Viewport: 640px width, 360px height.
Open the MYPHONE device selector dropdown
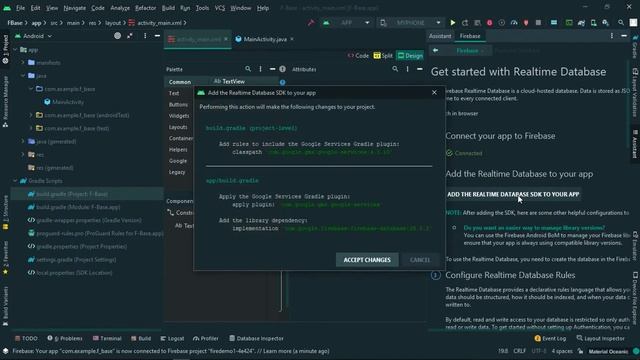click(410, 23)
